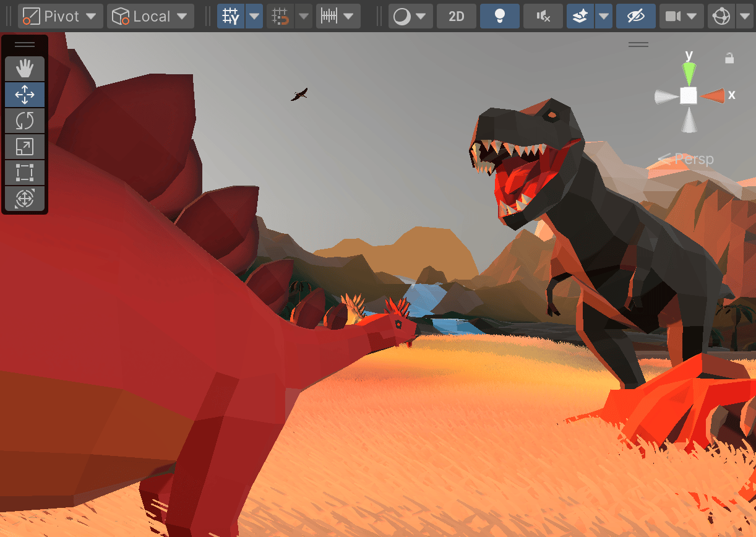Open the shading draw mode dropdown
Image resolution: width=756 pixels, height=537 pixels.
410,16
